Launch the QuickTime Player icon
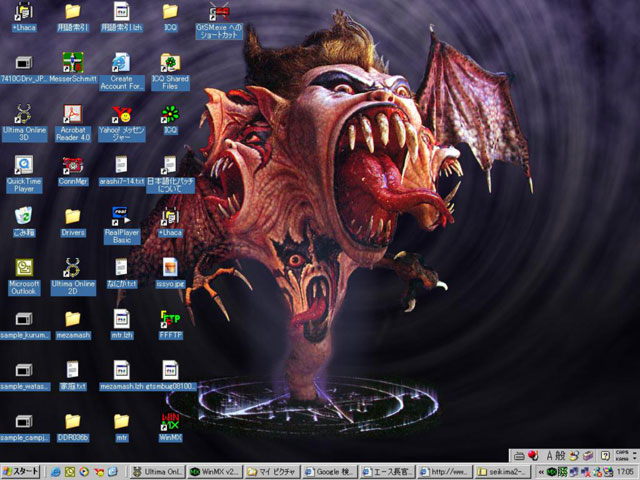This screenshot has width=640, height=480. pyautogui.click(x=23, y=165)
